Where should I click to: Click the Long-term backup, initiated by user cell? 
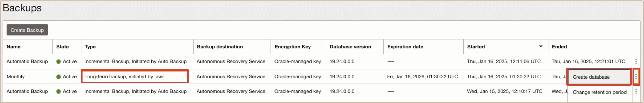pos(135,77)
